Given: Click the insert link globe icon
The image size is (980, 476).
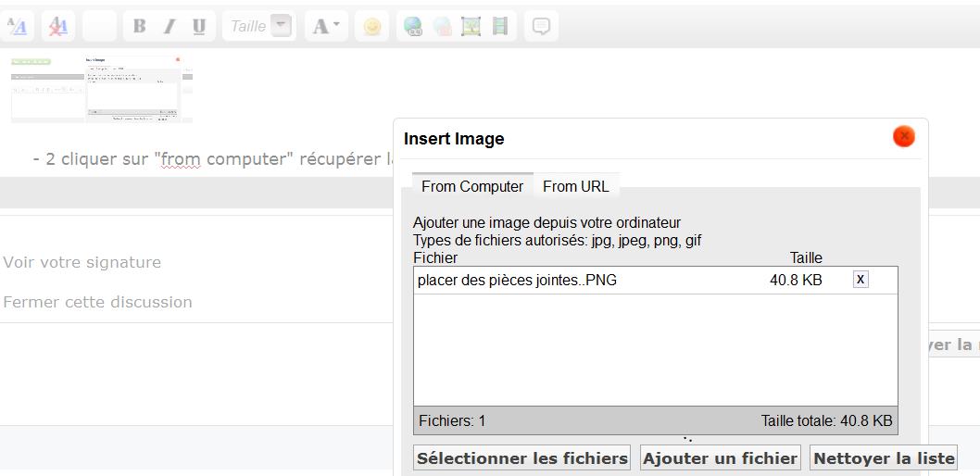Looking at the screenshot, I should tap(411, 27).
